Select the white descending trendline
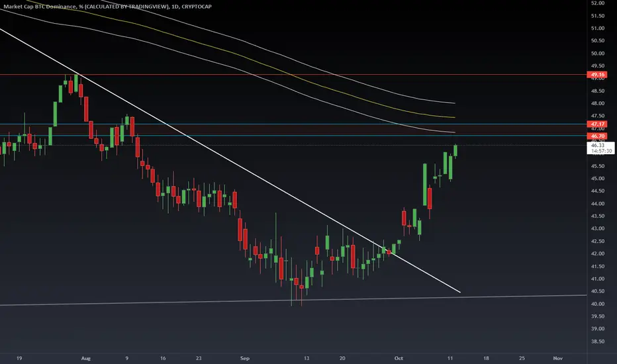Image resolution: width=617 pixels, height=364 pixels. pos(230,161)
